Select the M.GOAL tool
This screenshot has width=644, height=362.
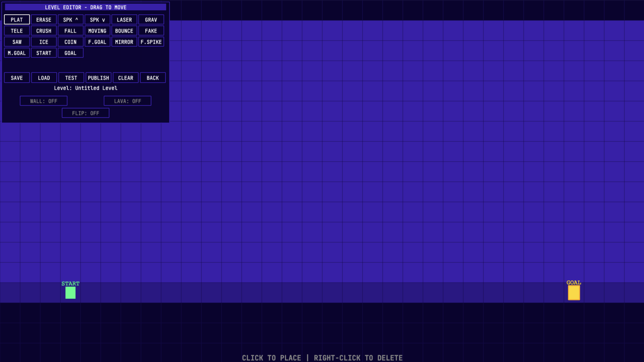click(17, 53)
